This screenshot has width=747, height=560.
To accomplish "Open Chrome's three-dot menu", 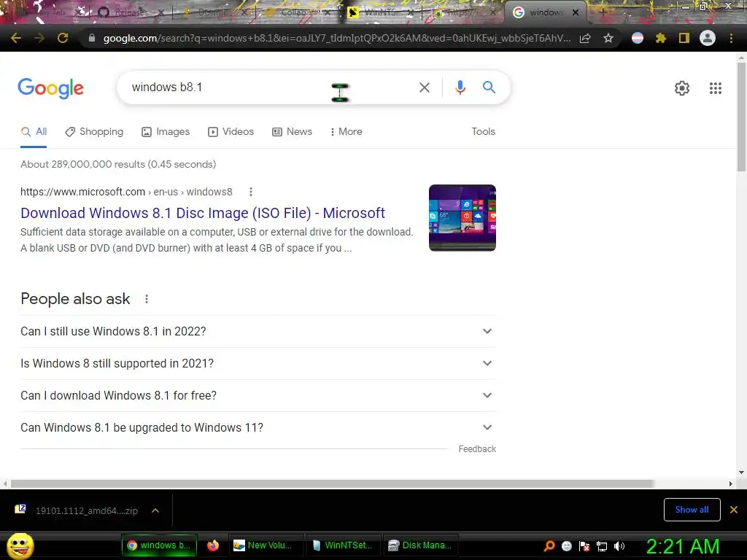I will [731, 38].
